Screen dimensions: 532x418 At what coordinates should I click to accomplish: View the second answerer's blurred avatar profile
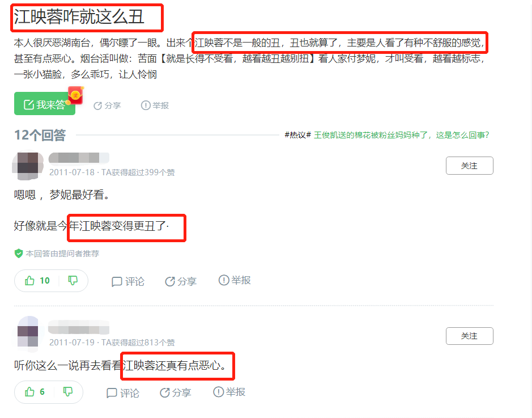pos(28,333)
